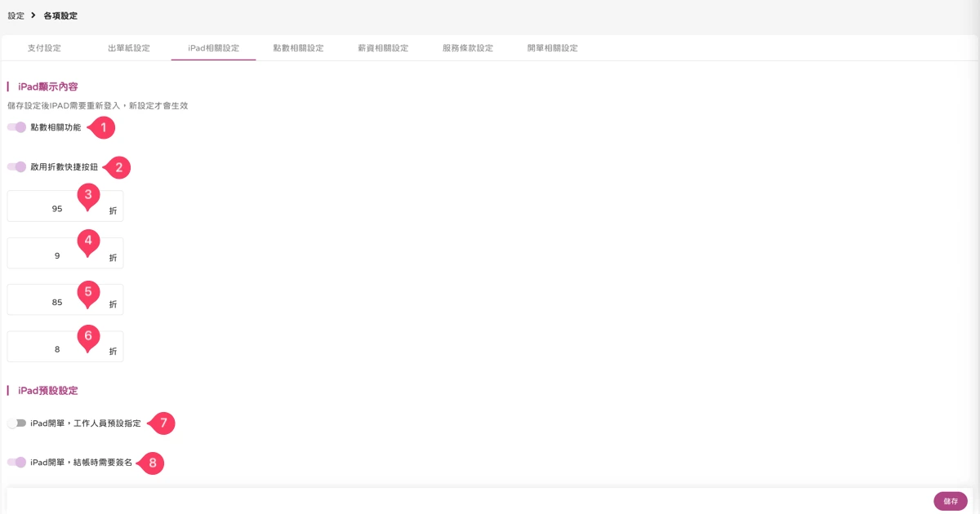Click the iPad顯示內容 section heading
This screenshot has height=514, width=980.
(47, 86)
